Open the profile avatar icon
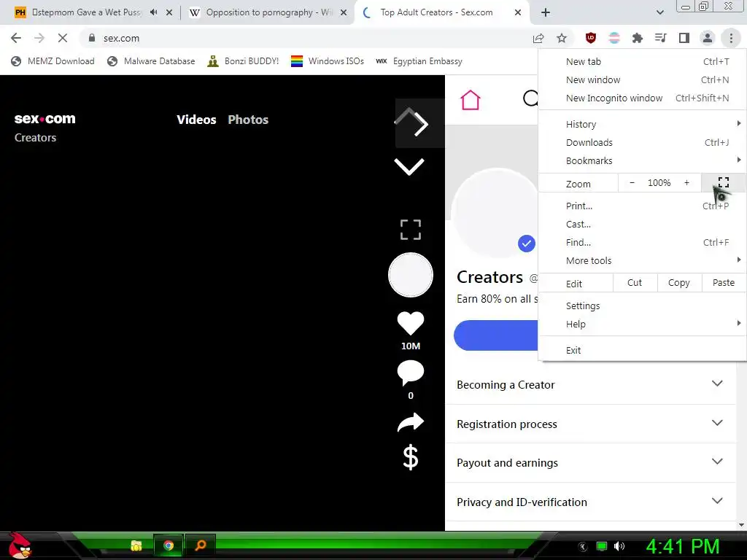 coord(708,38)
